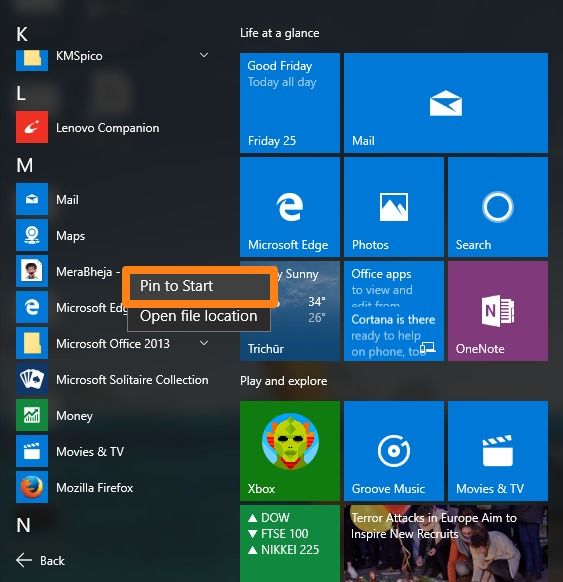The width and height of the screenshot is (563, 582).
Task: Open Microsoft Solitaire Collection cards icon
Action: point(32,379)
